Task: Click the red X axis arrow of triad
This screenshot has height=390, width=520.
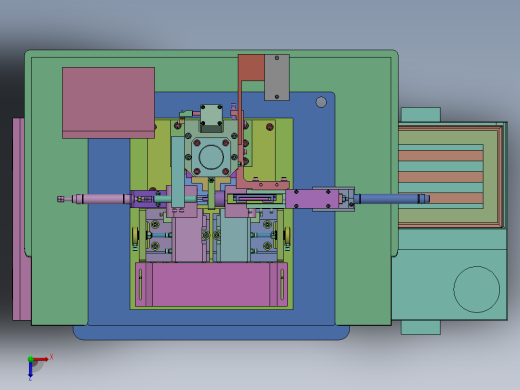Action: pos(41,359)
